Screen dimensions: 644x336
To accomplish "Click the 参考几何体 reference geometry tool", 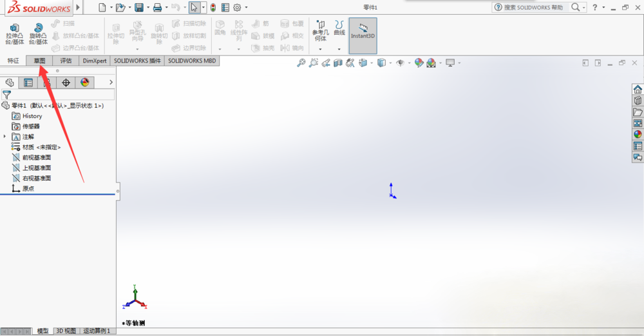I will pos(320,31).
